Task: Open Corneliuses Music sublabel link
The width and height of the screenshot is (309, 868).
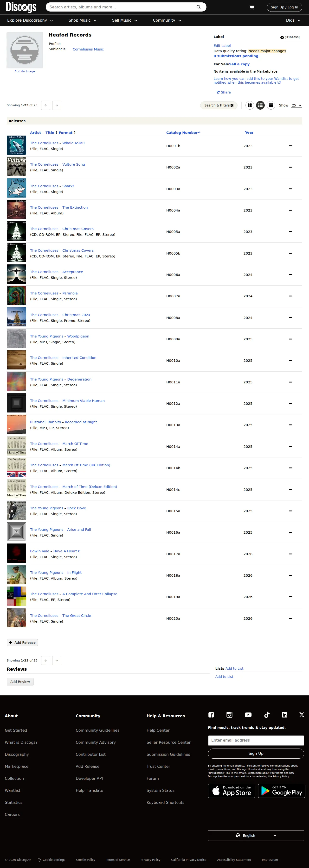Action: 88,49
